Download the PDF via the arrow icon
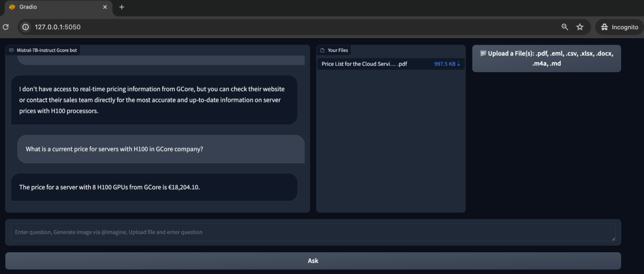The image size is (644, 274). [459, 64]
